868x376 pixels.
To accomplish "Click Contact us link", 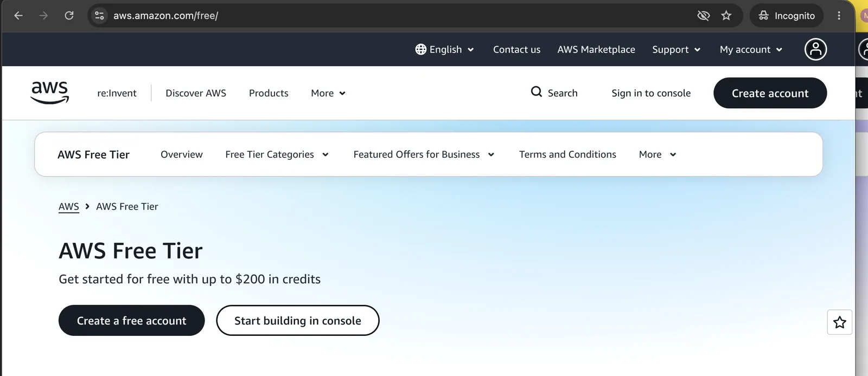I will pos(516,49).
